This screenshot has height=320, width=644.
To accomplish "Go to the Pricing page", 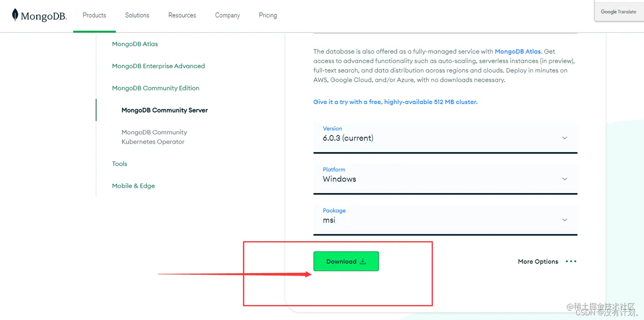I will tap(268, 15).
